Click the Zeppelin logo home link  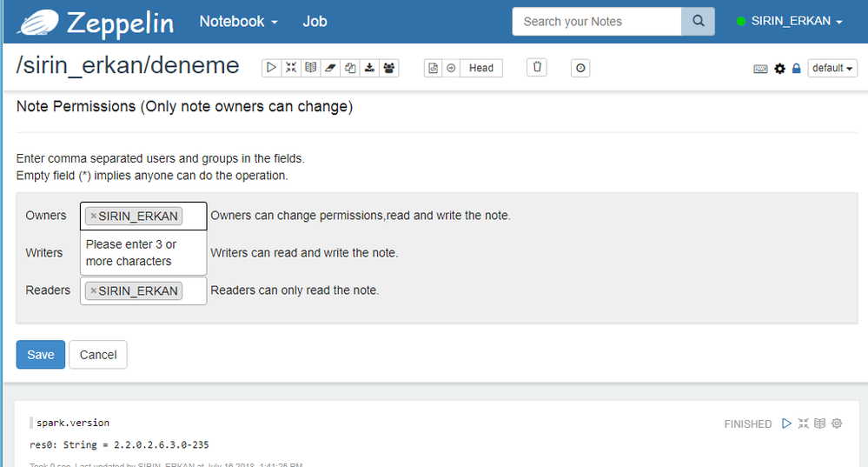pyautogui.click(x=96, y=23)
